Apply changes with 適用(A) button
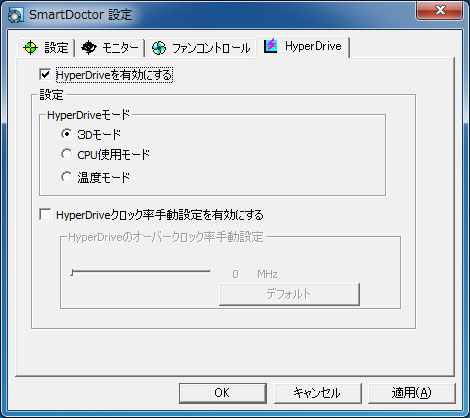470x418 pixels. point(412,393)
